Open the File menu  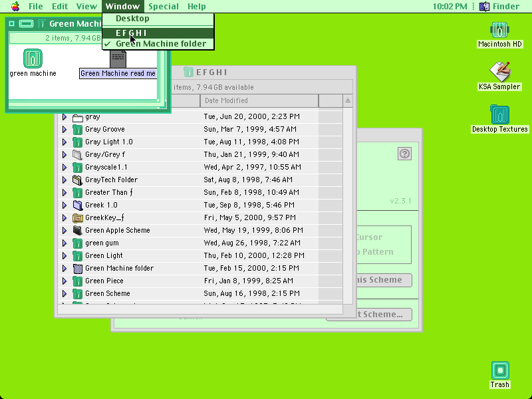coord(36,6)
